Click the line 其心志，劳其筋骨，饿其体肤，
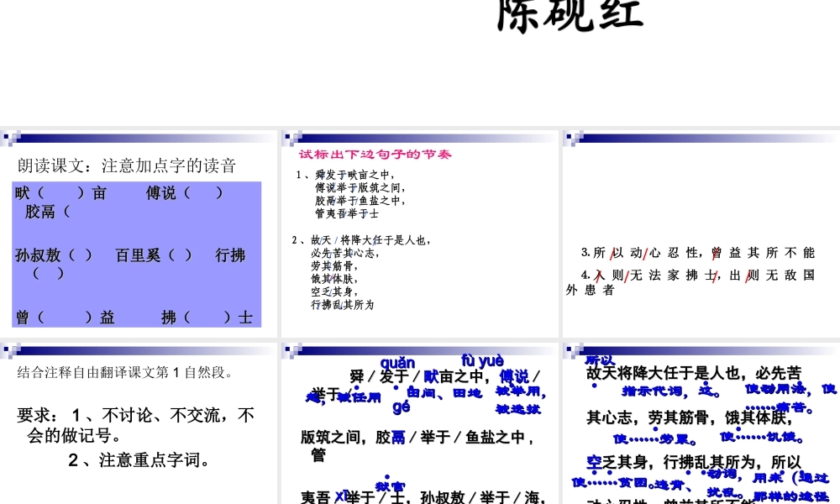The image size is (840, 504). (690, 417)
